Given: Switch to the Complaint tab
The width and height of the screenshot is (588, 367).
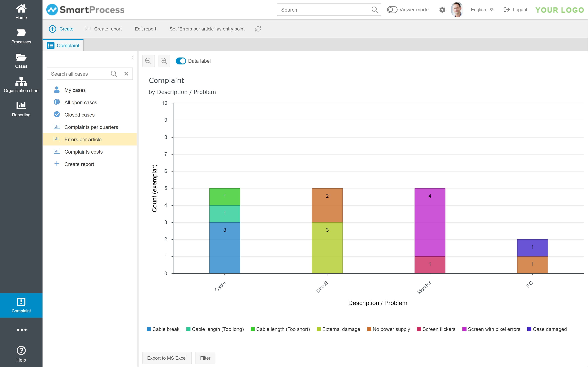Looking at the screenshot, I should tap(63, 45).
